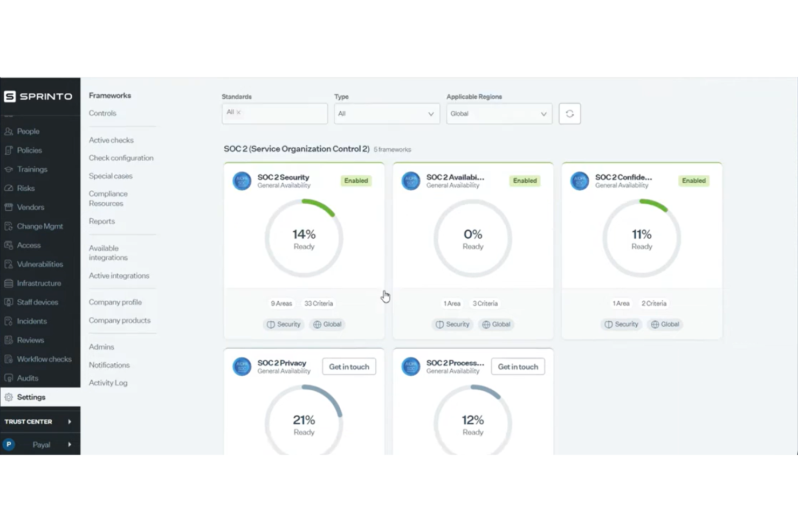Open the Staff devices icon
The image size is (798, 532).
9,302
